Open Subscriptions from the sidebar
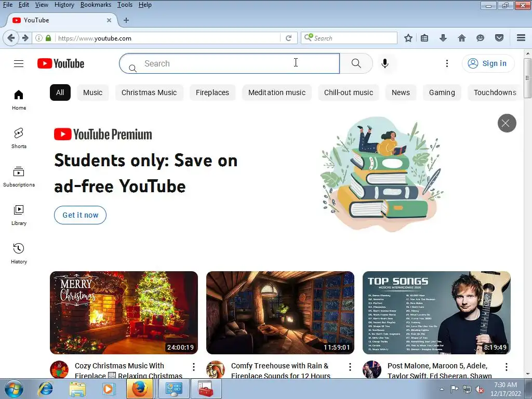 [x=19, y=177]
